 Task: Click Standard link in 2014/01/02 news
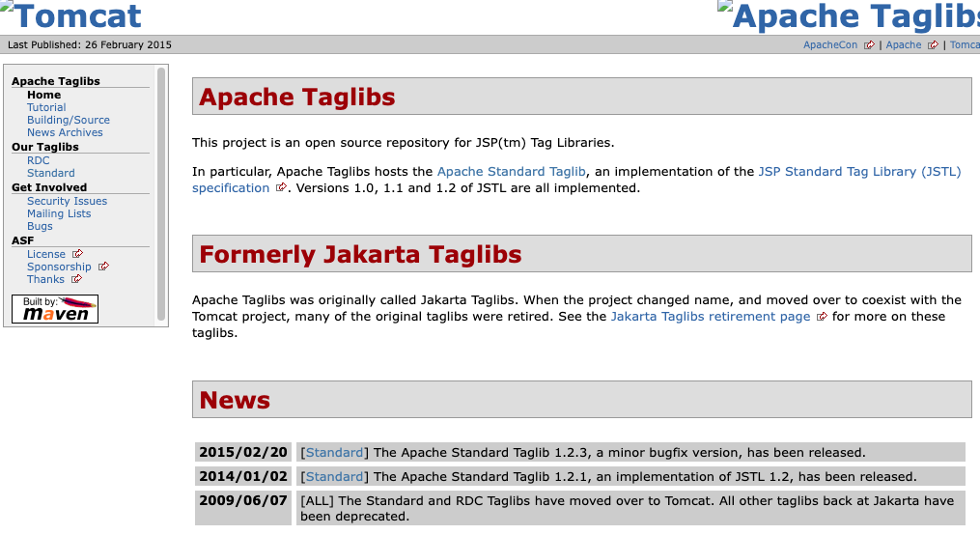click(x=334, y=477)
